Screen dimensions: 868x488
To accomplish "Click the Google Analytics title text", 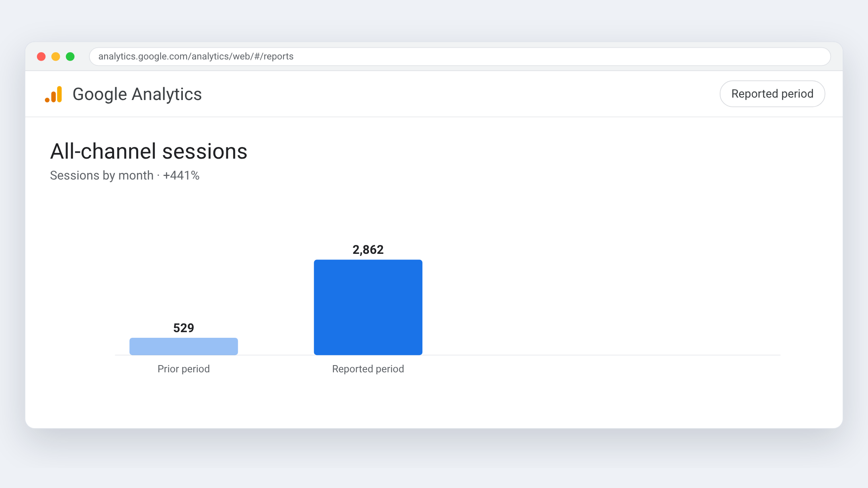I will pos(137,94).
